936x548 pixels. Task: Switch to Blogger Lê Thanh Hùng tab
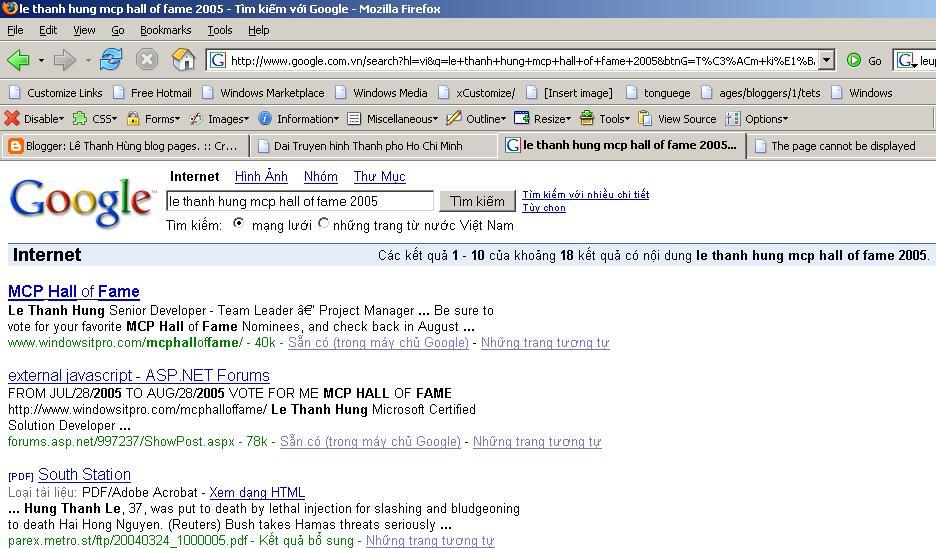(x=124, y=146)
